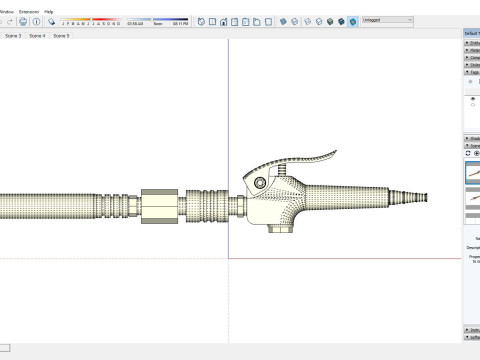
Task: Toggle shadows display icon
Action: coord(51,22)
